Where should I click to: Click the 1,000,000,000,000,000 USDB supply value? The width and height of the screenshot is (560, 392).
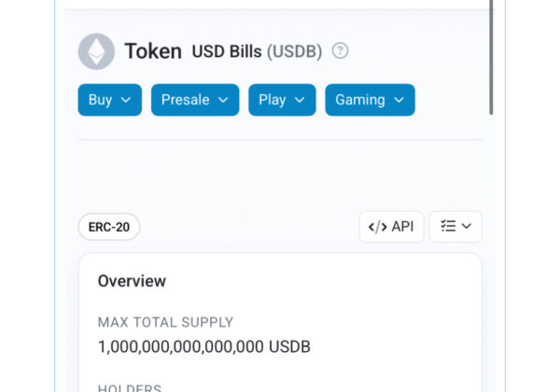coord(203,347)
